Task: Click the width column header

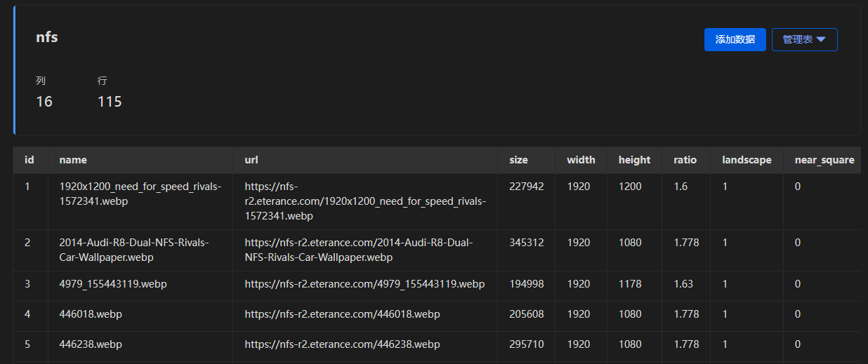Action: coord(581,160)
